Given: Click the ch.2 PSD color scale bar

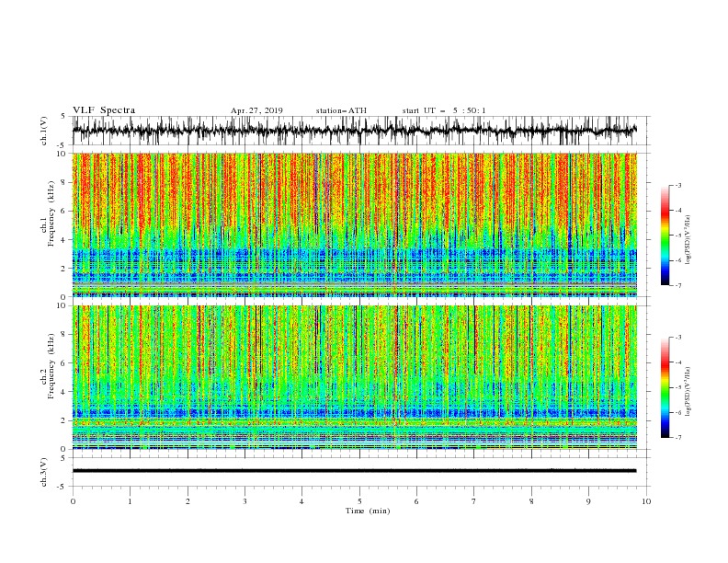Looking at the screenshot, I should tap(665, 387).
